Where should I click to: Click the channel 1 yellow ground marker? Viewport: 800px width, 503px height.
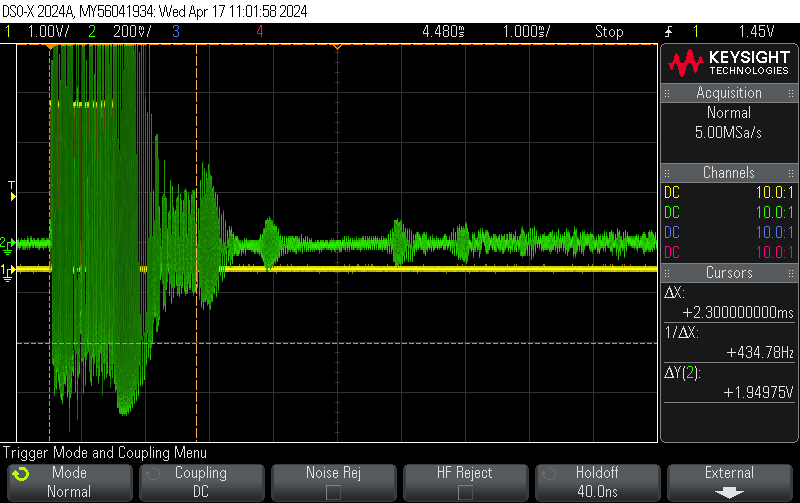coord(7,270)
